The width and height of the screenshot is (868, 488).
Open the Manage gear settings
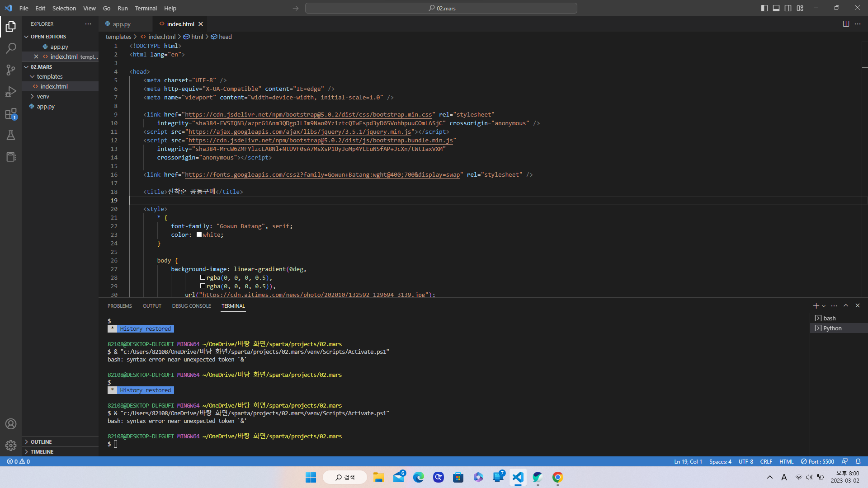pos(11,446)
